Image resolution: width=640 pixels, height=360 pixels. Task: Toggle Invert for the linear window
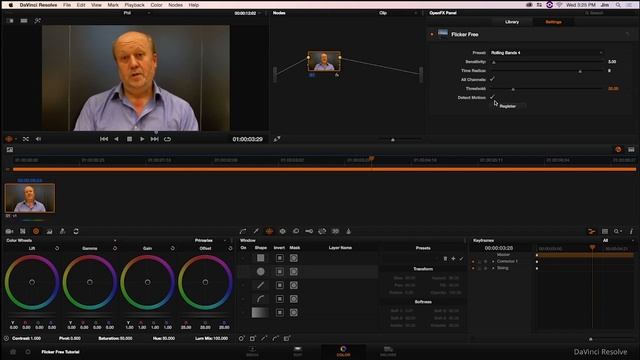280,258
